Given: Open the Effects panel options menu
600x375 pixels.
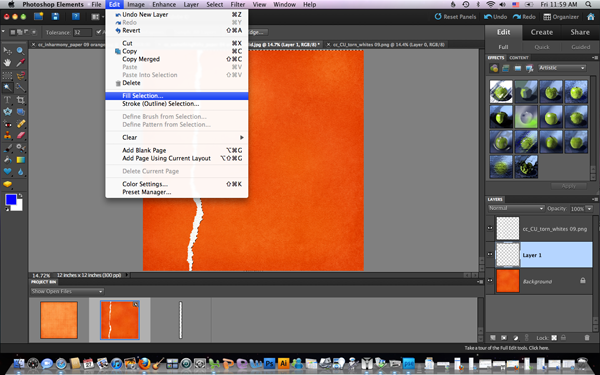Looking at the screenshot, I should tap(595, 58).
